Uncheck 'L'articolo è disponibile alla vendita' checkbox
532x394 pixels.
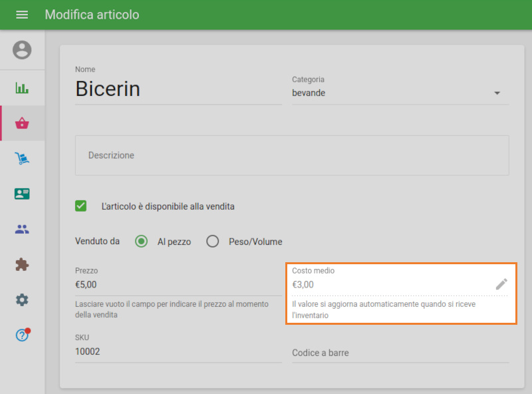(x=80, y=206)
